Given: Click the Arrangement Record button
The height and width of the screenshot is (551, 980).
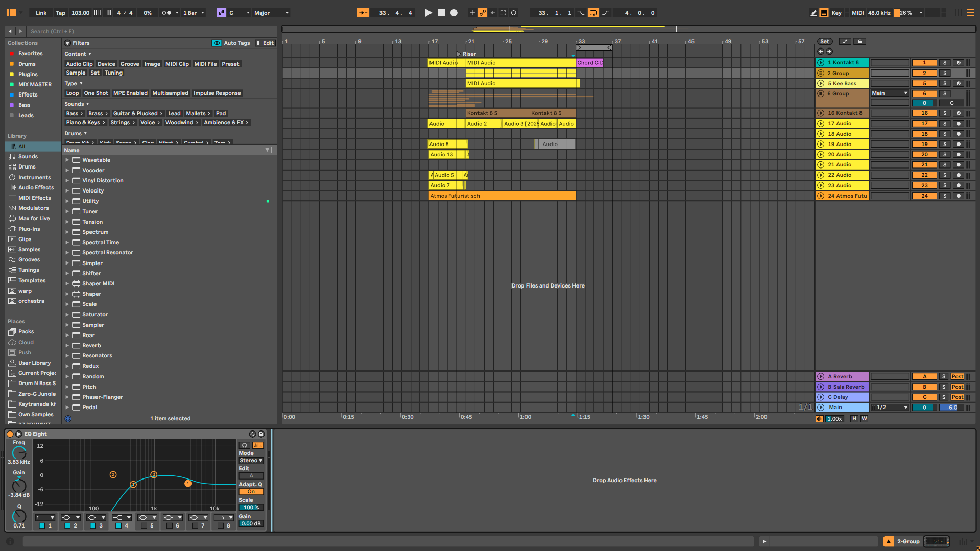Looking at the screenshot, I should point(453,13).
